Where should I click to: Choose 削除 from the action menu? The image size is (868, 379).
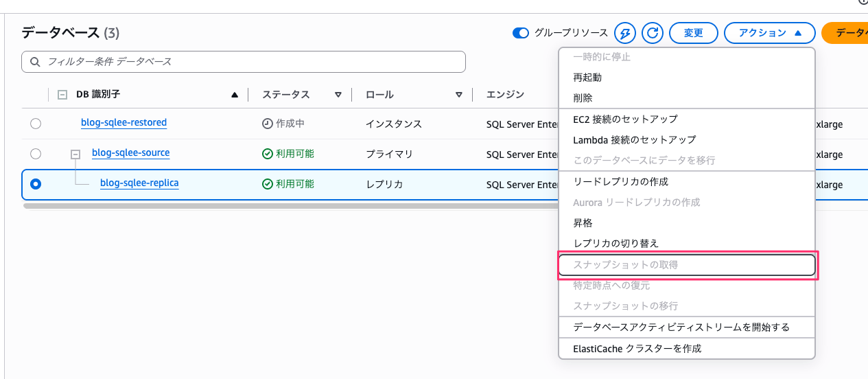point(687,98)
